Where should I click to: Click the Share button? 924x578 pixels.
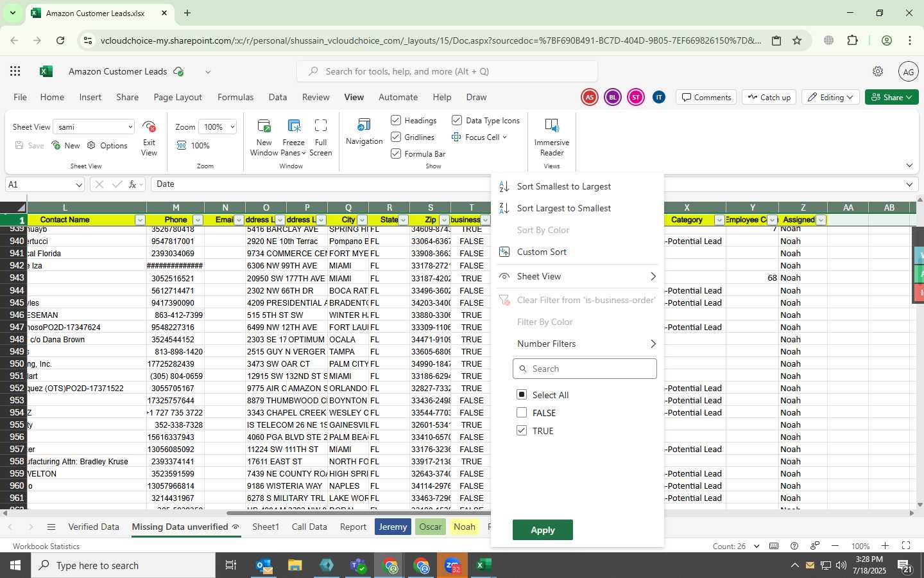[892, 98]
